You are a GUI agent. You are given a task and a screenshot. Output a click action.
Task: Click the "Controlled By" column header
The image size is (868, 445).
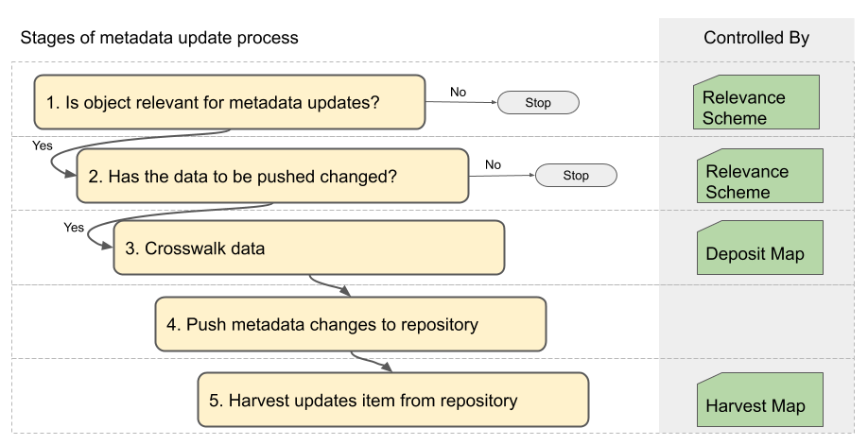[755, 38]
